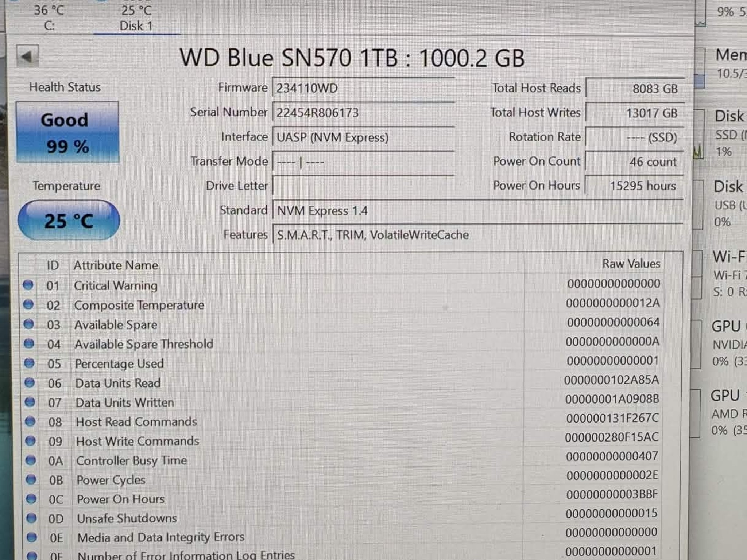
Task: Select the Host Read Commands attribute name
Action: (136, 422)
